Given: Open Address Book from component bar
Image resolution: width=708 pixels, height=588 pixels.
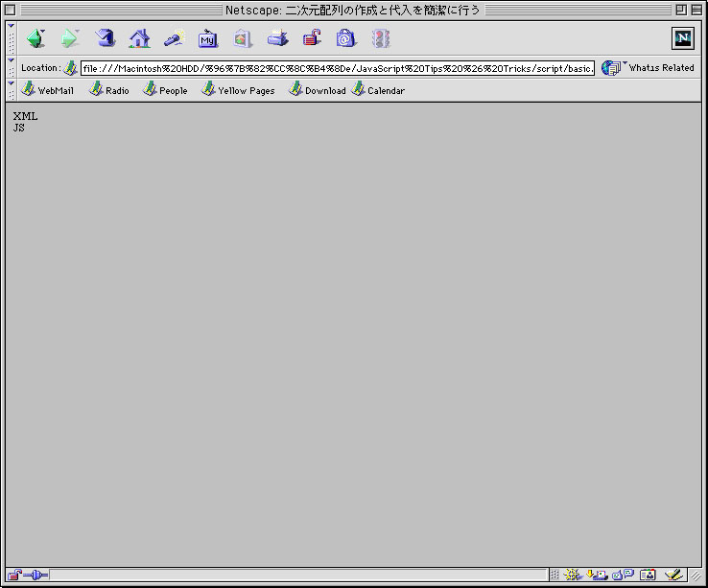Looking at the screenshot, I should 648,575.
